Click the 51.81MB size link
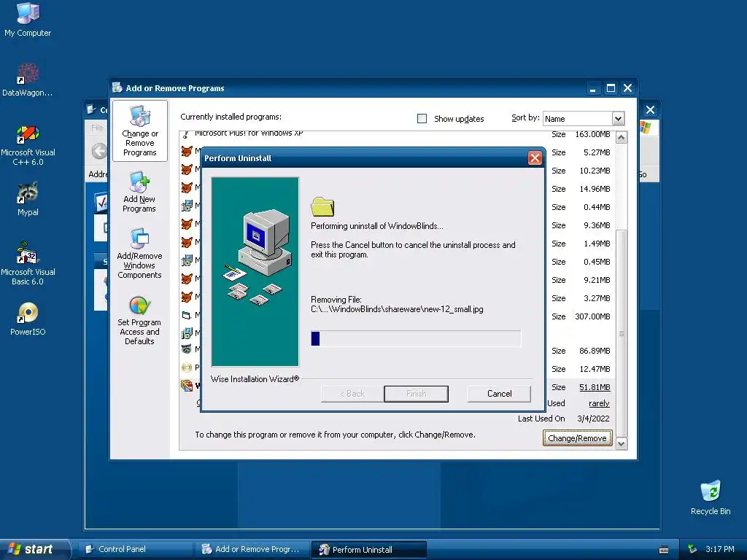The height and width of the screenshot is (560, 747). coord(595,387)
